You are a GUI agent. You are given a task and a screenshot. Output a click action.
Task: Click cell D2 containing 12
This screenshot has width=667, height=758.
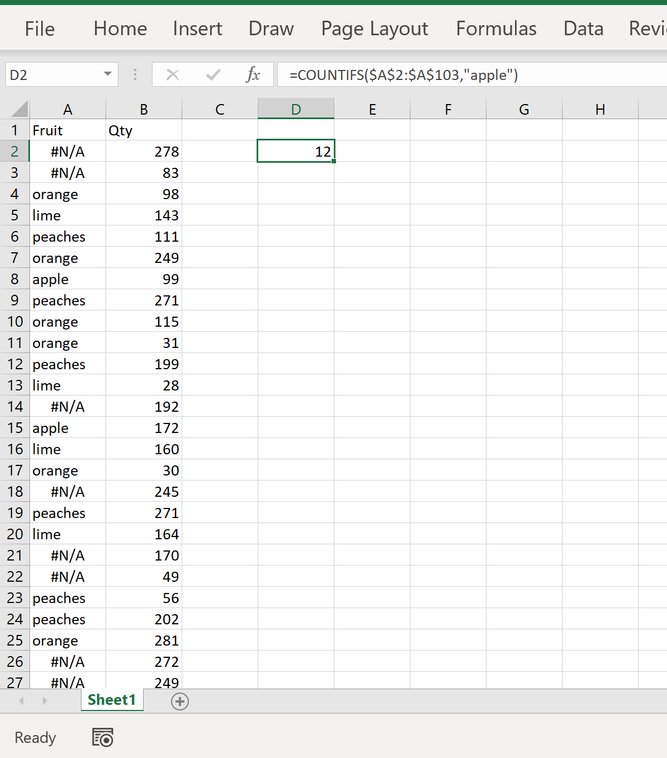[x=296, y=152]
